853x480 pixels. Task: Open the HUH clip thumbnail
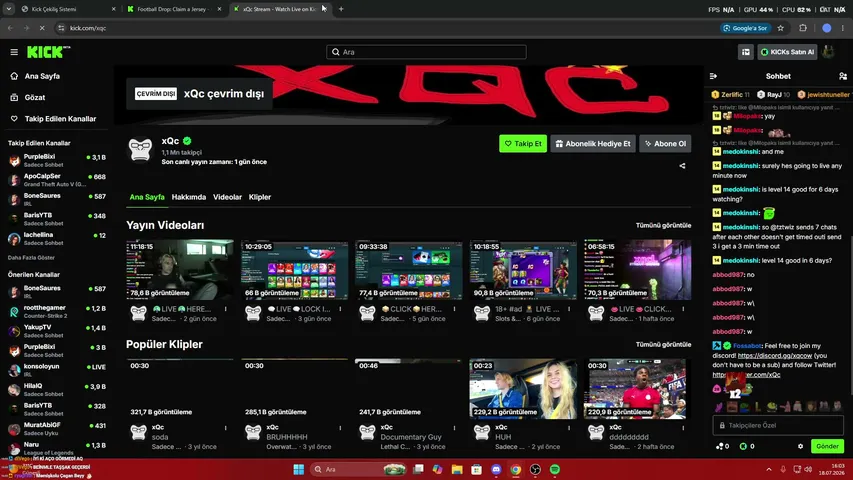523,389
